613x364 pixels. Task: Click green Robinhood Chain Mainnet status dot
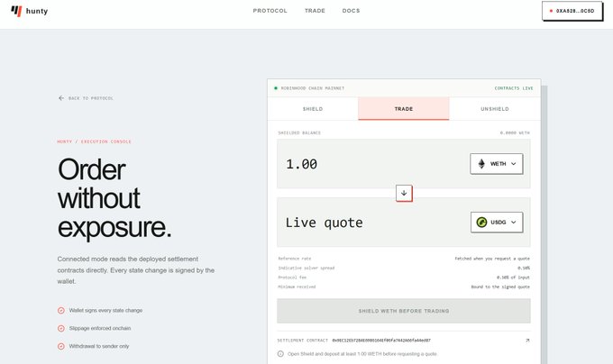click(276, 88)
